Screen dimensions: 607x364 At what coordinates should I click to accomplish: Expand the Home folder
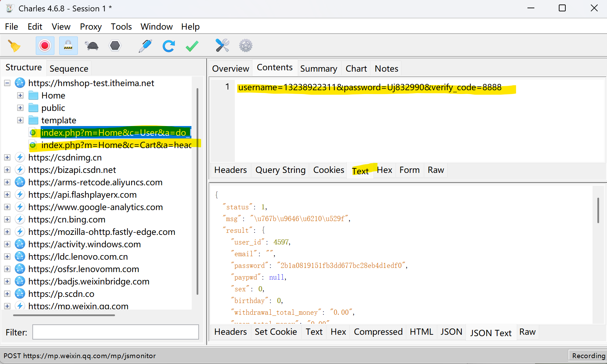coord(20,95)
